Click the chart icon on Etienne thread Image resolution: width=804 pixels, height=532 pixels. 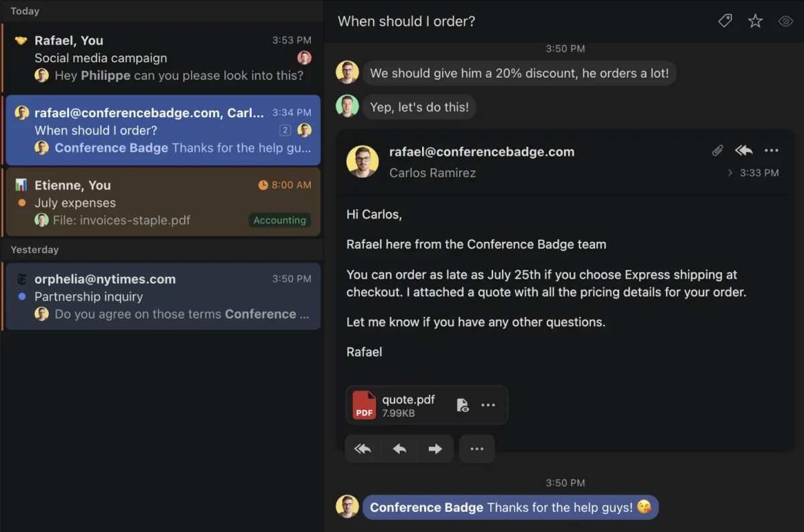pyautogui.click(x=21, y=185)
